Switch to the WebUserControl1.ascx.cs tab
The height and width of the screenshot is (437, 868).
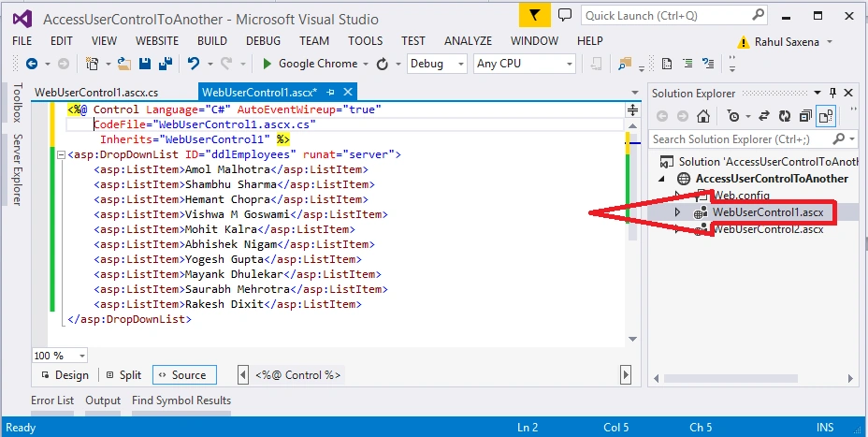[96, 93]
